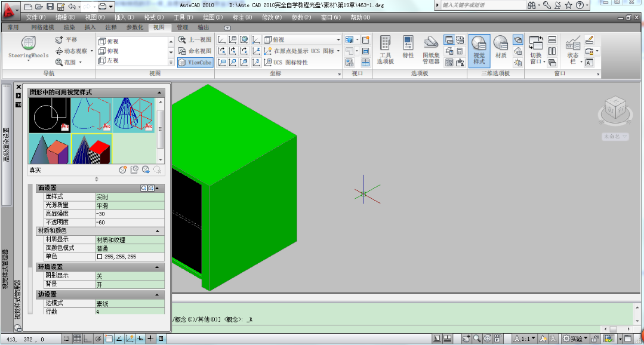Click the ViewCube tool in the ribbon
Image resolution: width=644 pixels, height=345 pixels.
[195, 63]
